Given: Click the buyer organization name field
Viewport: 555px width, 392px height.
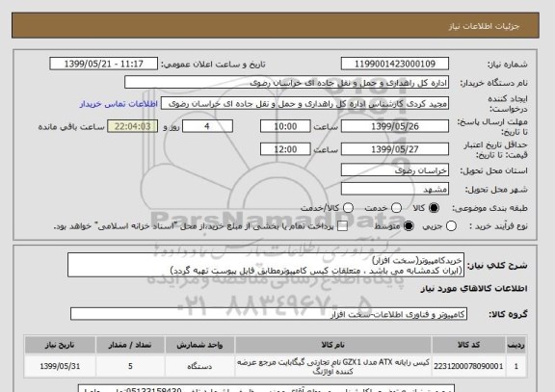Looking at the screenshot, I should coord(287,83).
